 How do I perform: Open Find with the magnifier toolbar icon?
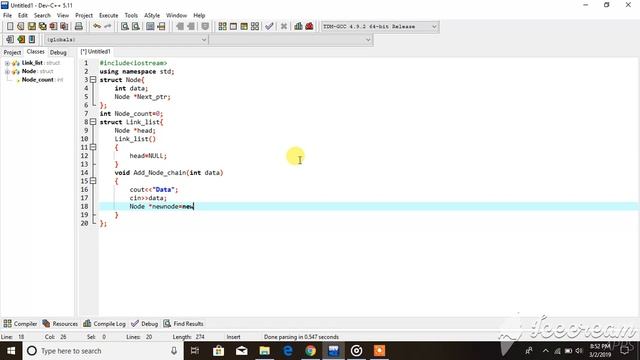[x=125, y=27]
